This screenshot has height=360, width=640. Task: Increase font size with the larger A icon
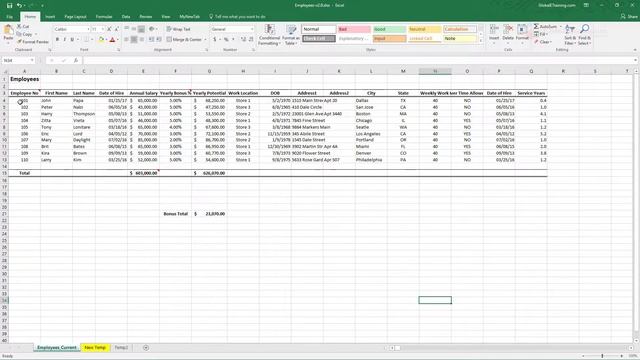109,29
